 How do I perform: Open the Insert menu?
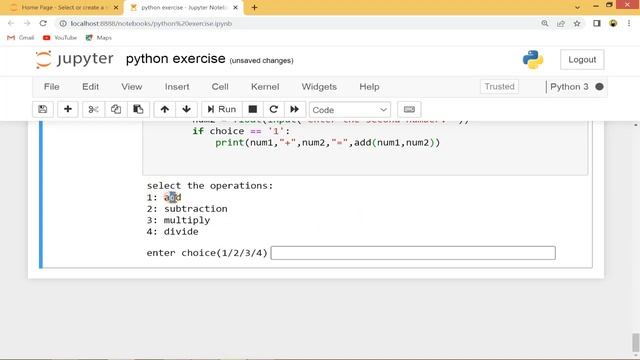point(177,87)
